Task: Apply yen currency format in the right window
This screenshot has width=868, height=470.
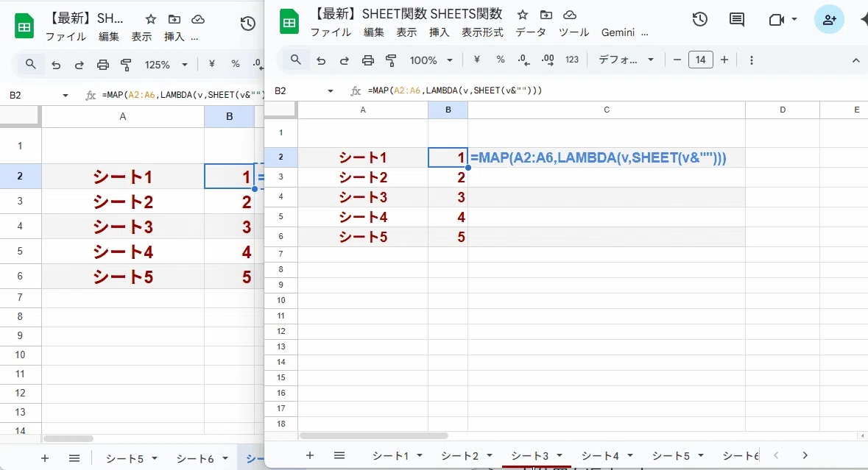Action: point(476,60)
